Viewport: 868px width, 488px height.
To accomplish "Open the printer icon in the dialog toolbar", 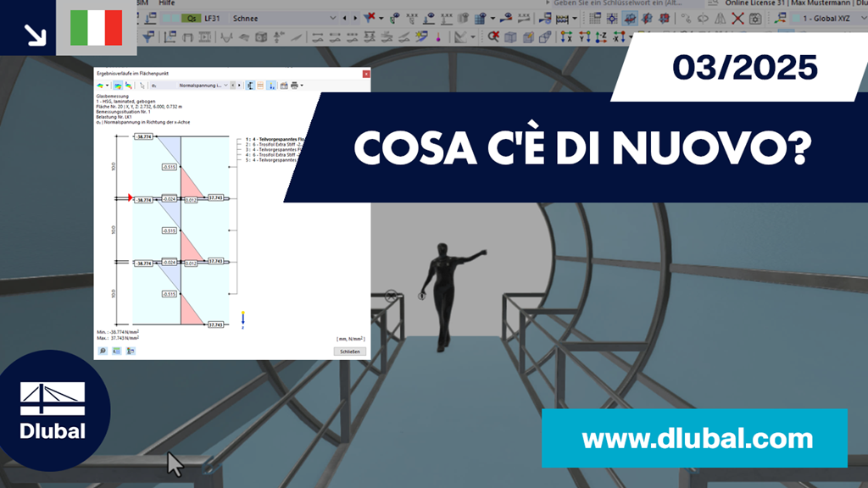I will pyautogui.click(x=294, y=84).
